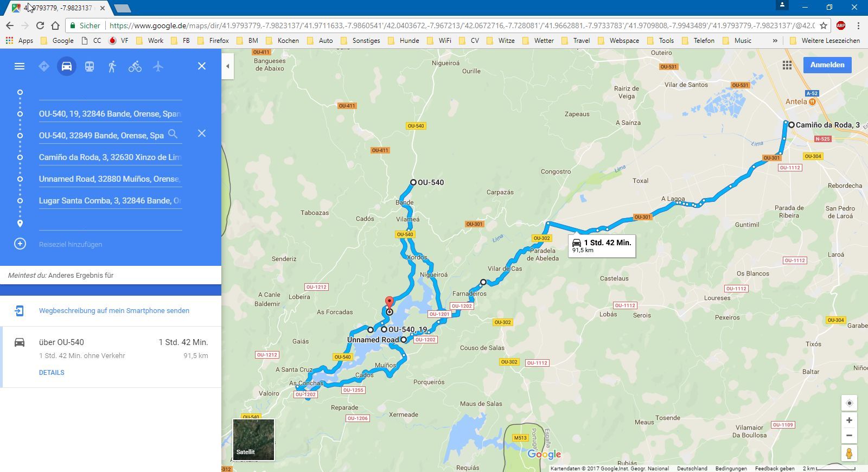This screenshot has height=472, width=868.
Task: Open browser home page
Action: (x=55, y=25)
